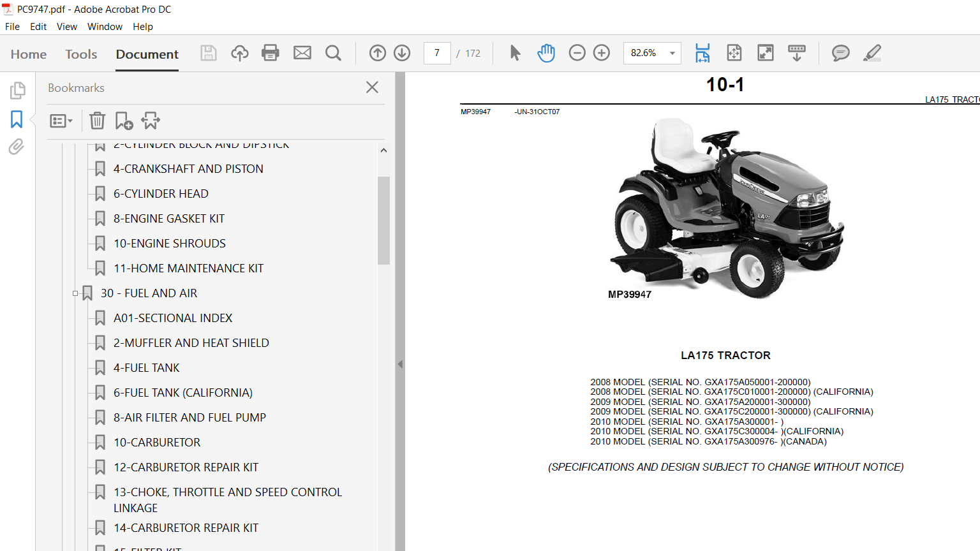Open 13-CHOKE, THROTTLE AND SPEED CONTROL LINKAGE bookmark
The image size is (980, 551).
[x=228, y=500]
